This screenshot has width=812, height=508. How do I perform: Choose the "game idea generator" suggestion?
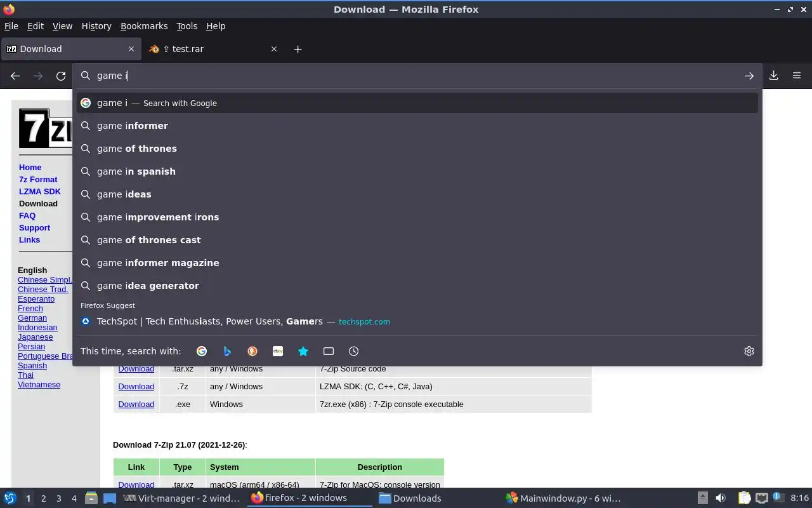[417, 286]
